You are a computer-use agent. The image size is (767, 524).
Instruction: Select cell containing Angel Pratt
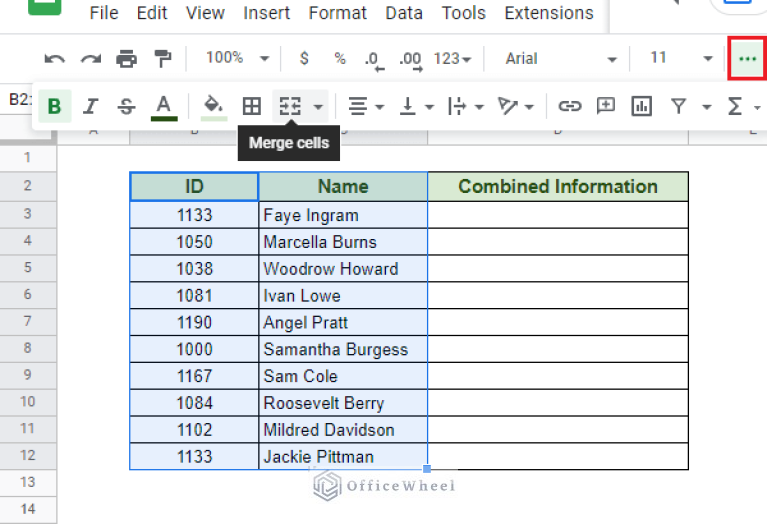[x=343, y=323]
